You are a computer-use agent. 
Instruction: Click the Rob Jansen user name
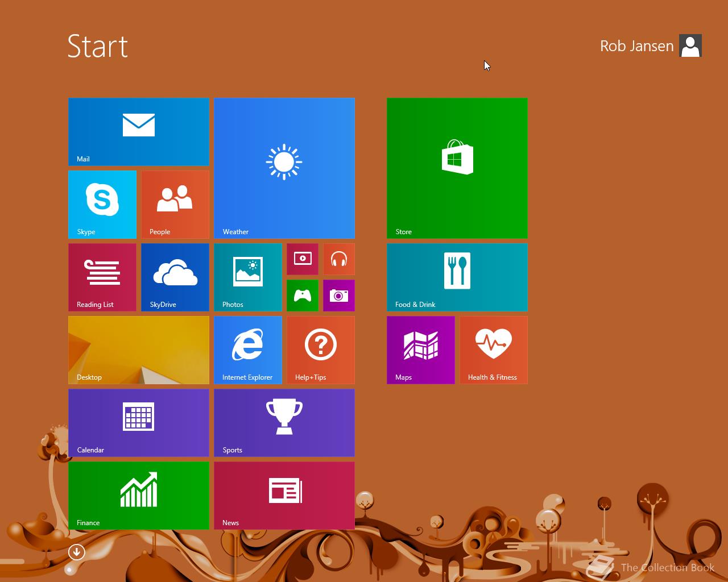637,46
